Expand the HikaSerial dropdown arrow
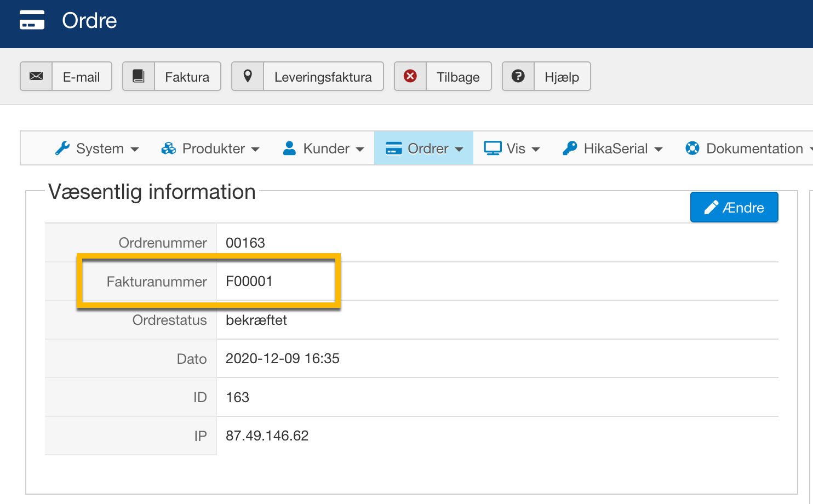The image size is (813, 504). point(659,150)
